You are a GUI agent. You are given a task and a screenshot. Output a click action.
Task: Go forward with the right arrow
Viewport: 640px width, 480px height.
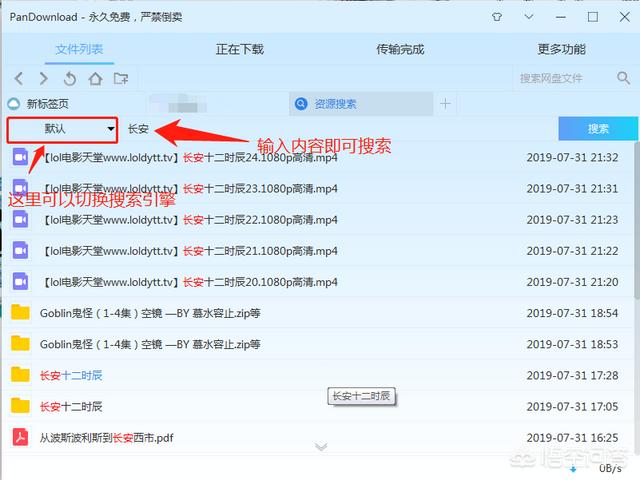44,78
